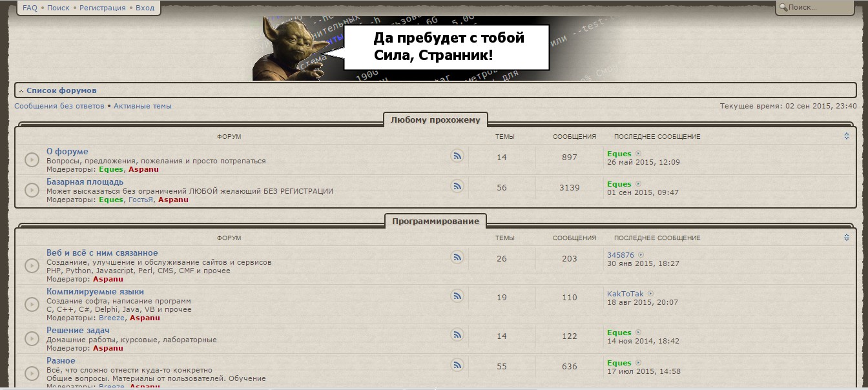Viewport: 868px width, 390px height.
Task: Open RSS feed for Решение задач
Action: point(457,334)
